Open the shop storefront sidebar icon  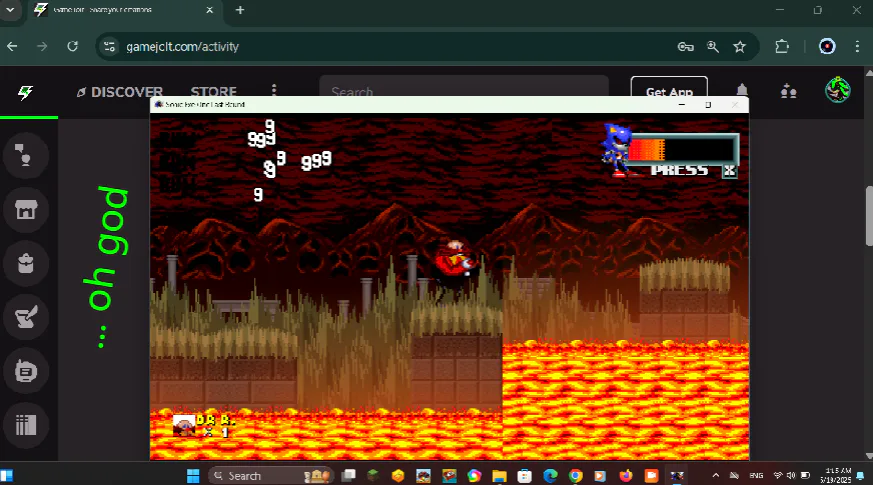pos(26,210)
